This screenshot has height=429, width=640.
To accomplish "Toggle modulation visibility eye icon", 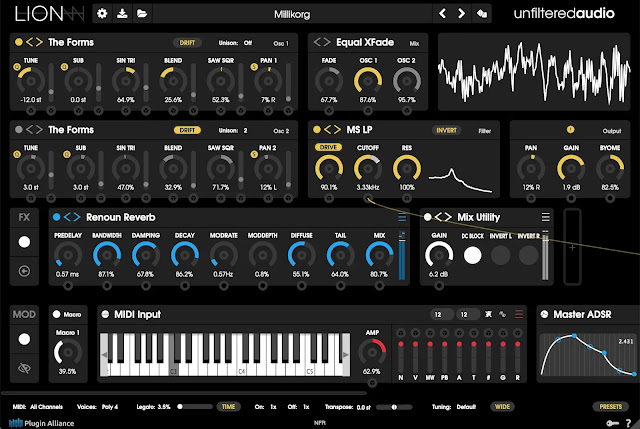I will (x=24, y=368).
